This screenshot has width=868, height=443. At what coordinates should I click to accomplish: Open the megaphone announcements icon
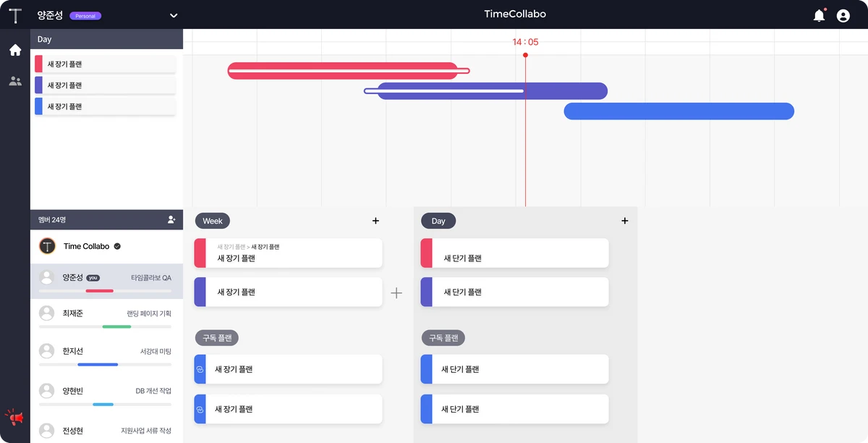[14, 417]
